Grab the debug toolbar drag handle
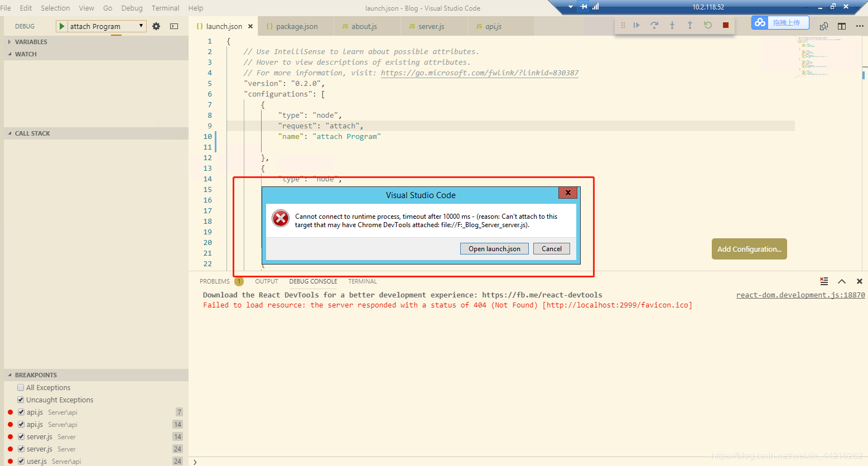Viewport: 868px width, 466px height. tap(623, 25)
